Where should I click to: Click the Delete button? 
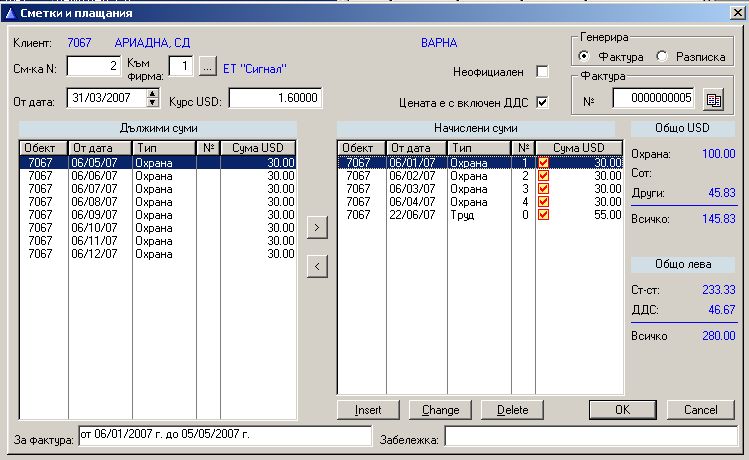pos(512,410)
